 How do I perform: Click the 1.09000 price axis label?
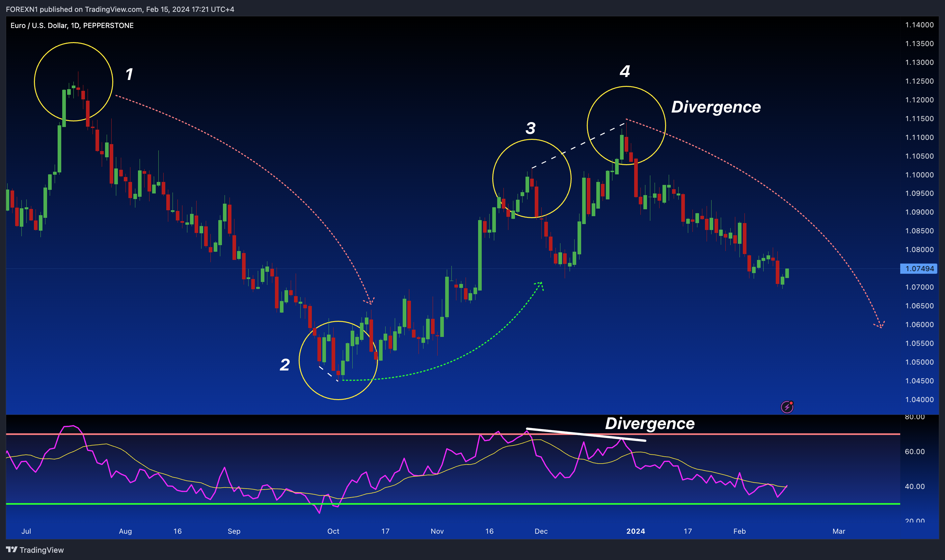click(x=919, y=212)
